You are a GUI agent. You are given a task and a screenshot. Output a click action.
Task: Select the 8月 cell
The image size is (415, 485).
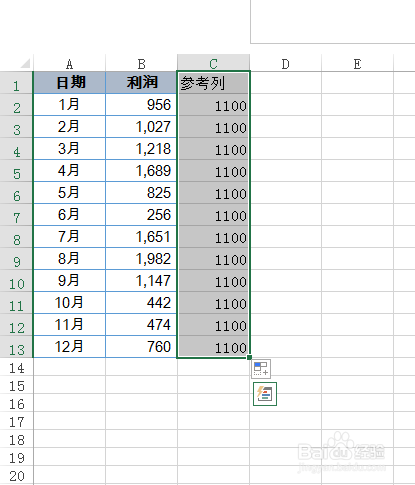(70, 259)
